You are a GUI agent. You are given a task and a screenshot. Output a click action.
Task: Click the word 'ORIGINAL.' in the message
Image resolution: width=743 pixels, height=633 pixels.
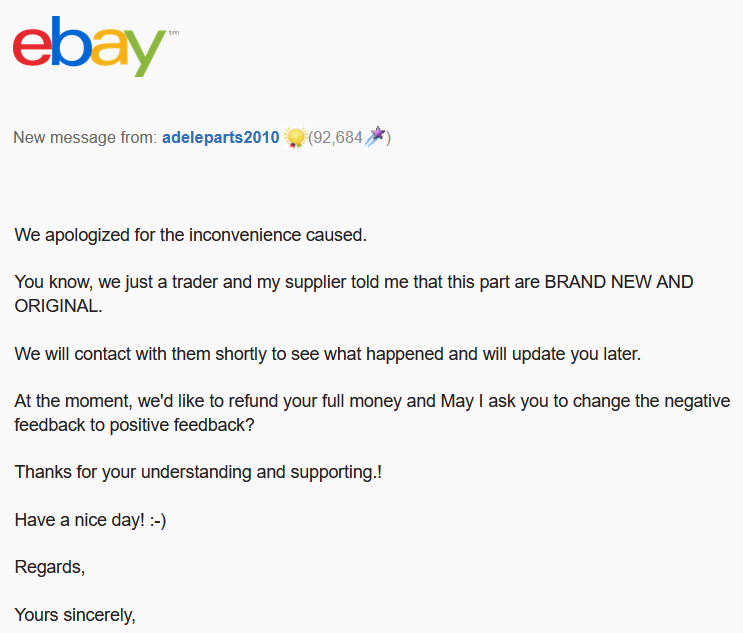[x=58, y=306]
